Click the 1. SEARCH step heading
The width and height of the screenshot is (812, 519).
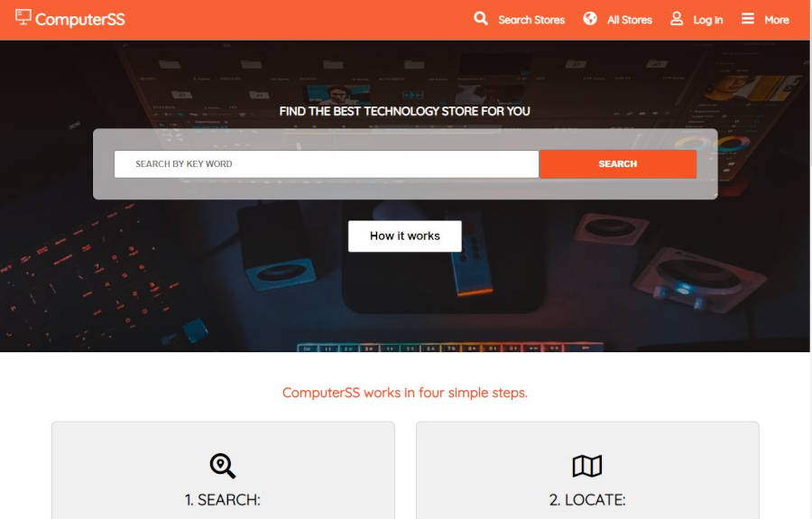tap(223, 500)
